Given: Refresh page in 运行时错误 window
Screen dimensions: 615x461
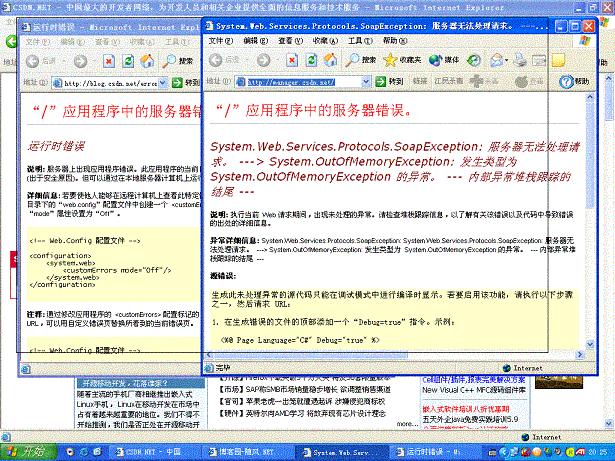Looking at the screenshot, I should tap(128, 61).
